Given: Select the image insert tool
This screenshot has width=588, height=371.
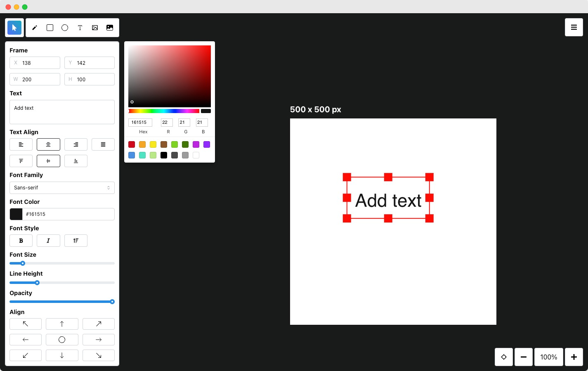Looking at the screenshot, I should click(95, 28).
